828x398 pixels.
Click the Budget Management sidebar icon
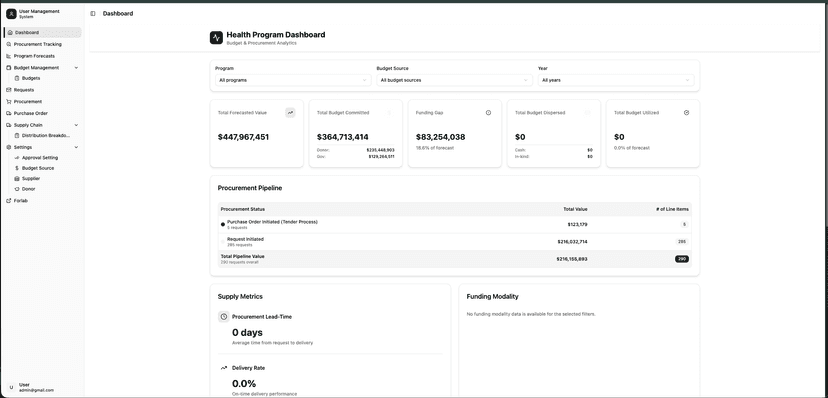(8, 68)
